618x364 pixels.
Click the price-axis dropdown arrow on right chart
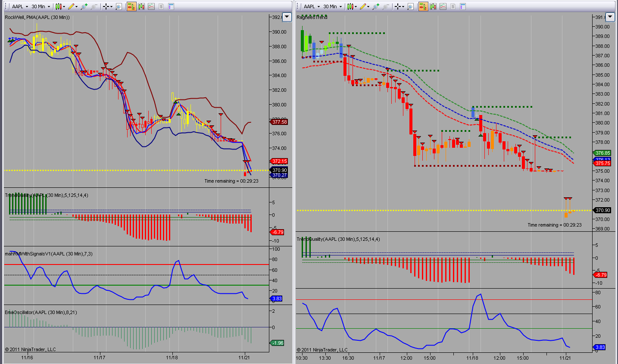coord(610,17)
